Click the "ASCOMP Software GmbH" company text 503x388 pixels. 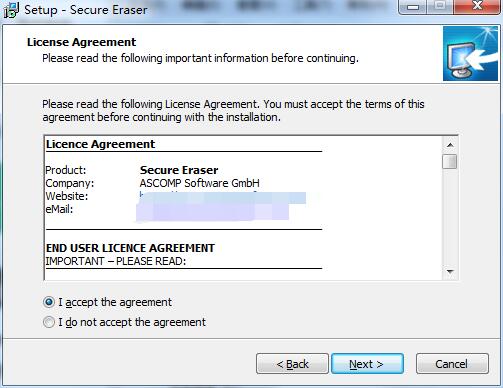(x=199, y=183)
